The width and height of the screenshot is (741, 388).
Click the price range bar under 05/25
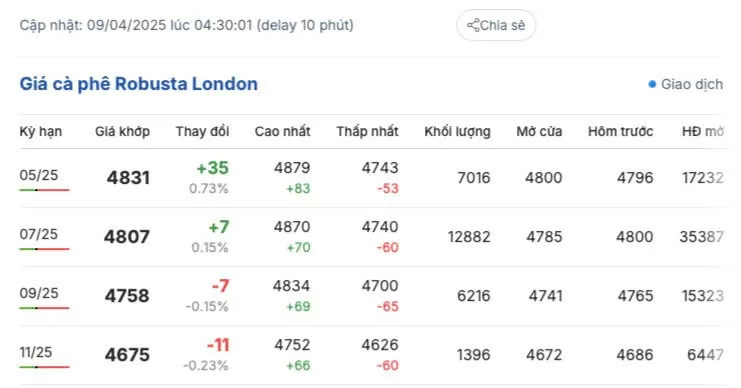click(x=44, y=190)
